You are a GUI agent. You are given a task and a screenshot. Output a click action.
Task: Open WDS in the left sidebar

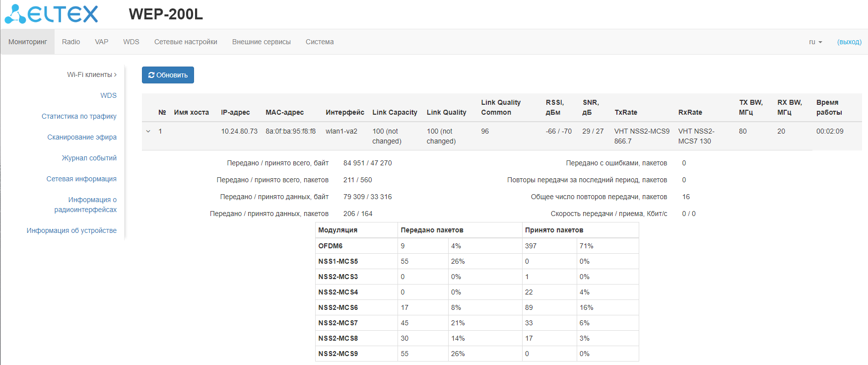coord(108,96)
